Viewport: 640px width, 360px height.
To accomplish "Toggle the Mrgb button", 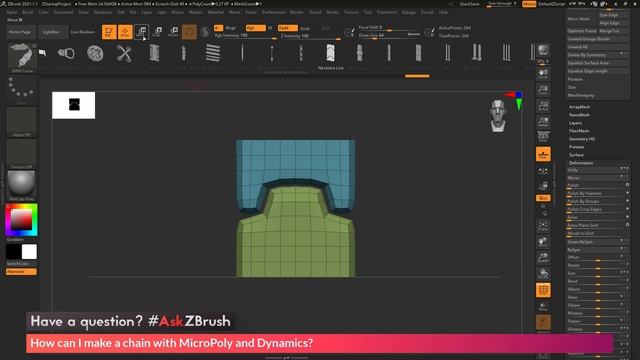I will tap(231, 28).
